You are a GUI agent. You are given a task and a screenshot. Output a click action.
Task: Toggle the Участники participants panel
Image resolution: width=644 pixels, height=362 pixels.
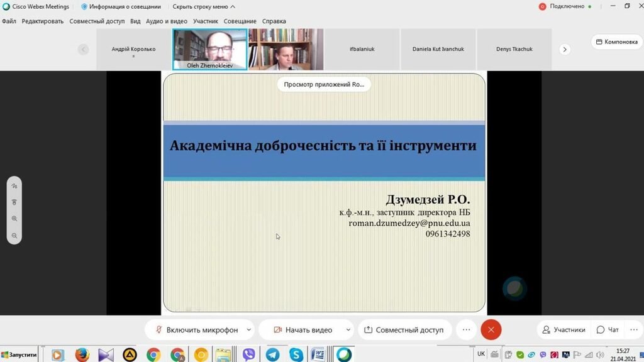point(563,330)
